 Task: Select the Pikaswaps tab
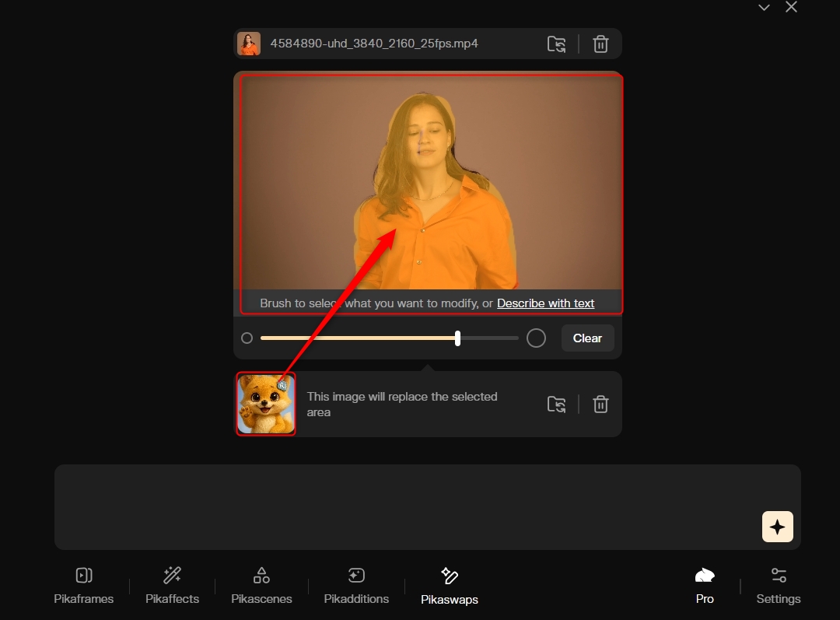tap(449, 587)
